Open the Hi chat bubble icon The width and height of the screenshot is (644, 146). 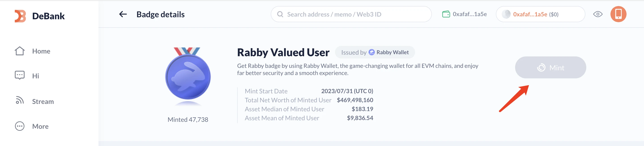point(19,75)
